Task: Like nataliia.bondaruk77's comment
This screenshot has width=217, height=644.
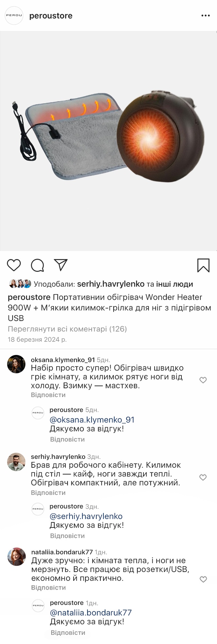Action: point(203,579)
